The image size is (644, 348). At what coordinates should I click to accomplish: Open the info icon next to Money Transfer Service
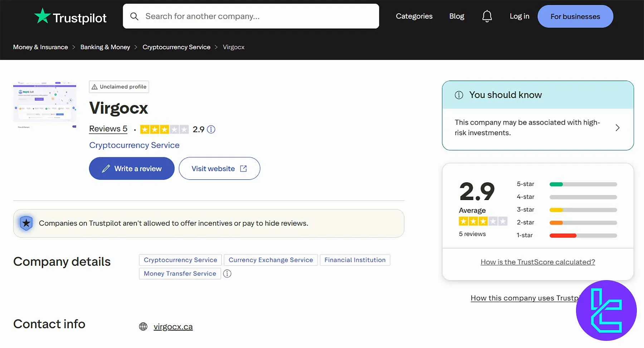[227, 274]
